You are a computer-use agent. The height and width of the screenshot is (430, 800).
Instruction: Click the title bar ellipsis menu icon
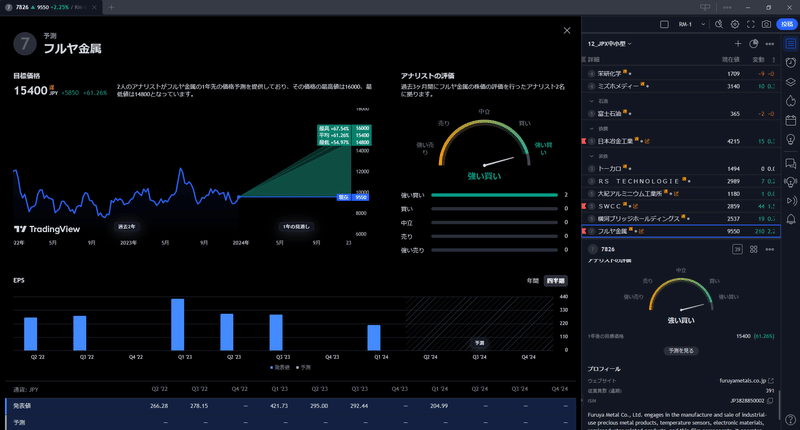pos(727,7)
